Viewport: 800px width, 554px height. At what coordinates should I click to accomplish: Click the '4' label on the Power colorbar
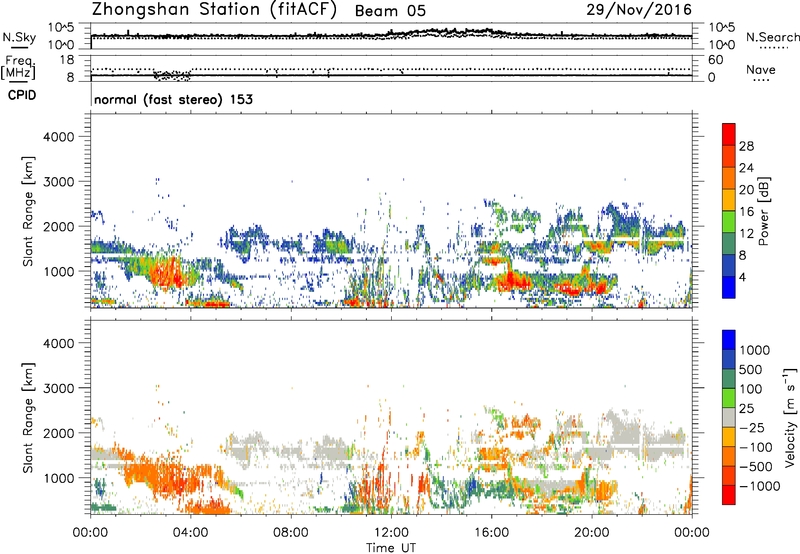pyautogui.click(x=743, y=277)
